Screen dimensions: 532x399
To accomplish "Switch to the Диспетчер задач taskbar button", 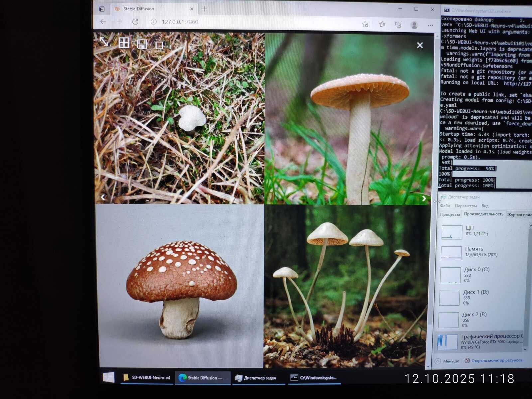I will tap(259, 378).
